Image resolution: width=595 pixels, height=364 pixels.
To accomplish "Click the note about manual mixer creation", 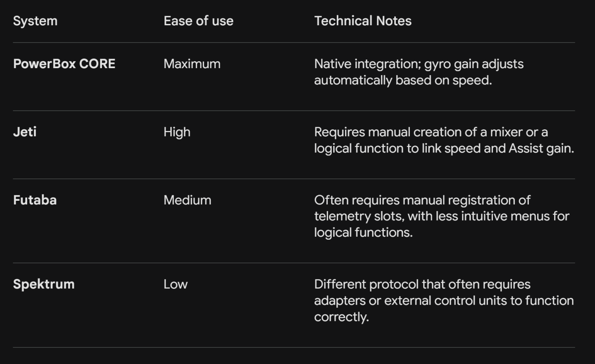I will click(444, 140).
